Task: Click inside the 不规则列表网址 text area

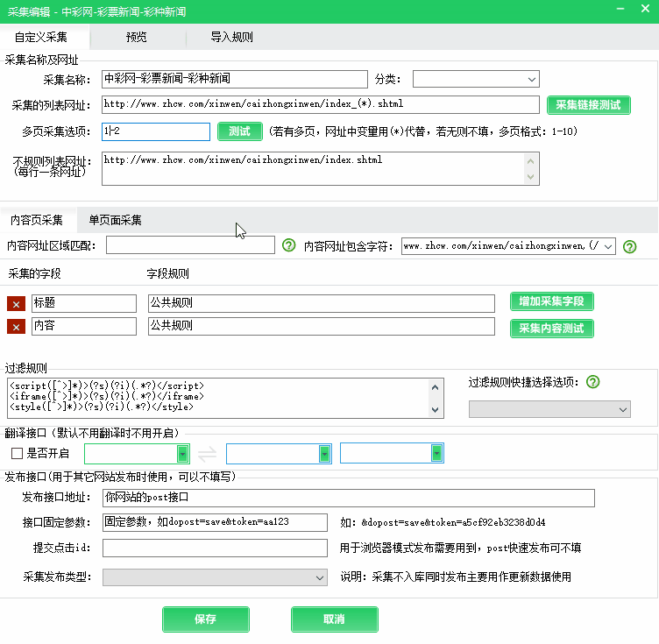Action: pos(313,168)
